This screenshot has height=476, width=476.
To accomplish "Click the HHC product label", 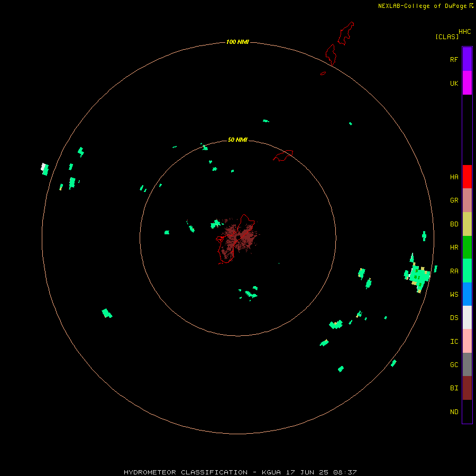I will click(464, 32).
